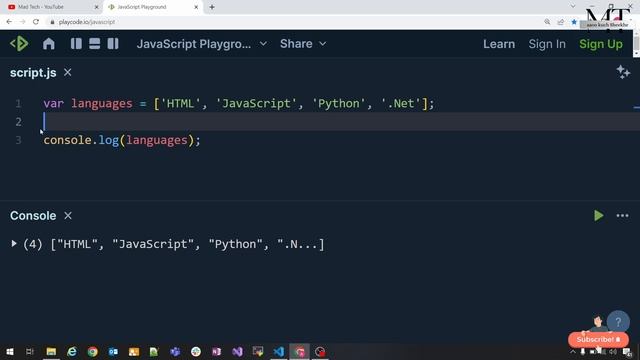640x360 pixels.
Task: Close the script.js tab
Action: click(x=68, y=72)
